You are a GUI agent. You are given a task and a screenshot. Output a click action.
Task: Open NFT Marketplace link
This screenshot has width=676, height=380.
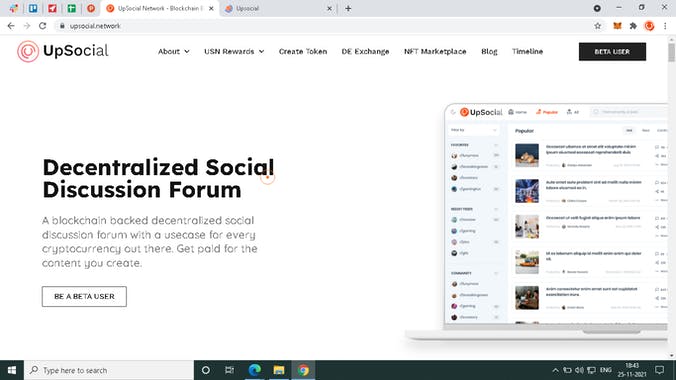tap(435, 51)
